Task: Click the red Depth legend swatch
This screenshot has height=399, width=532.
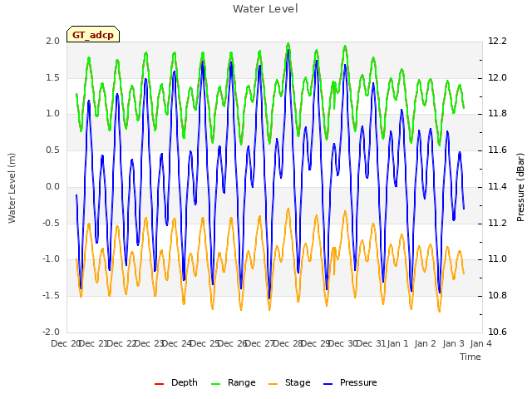Action: coord(159,384)
